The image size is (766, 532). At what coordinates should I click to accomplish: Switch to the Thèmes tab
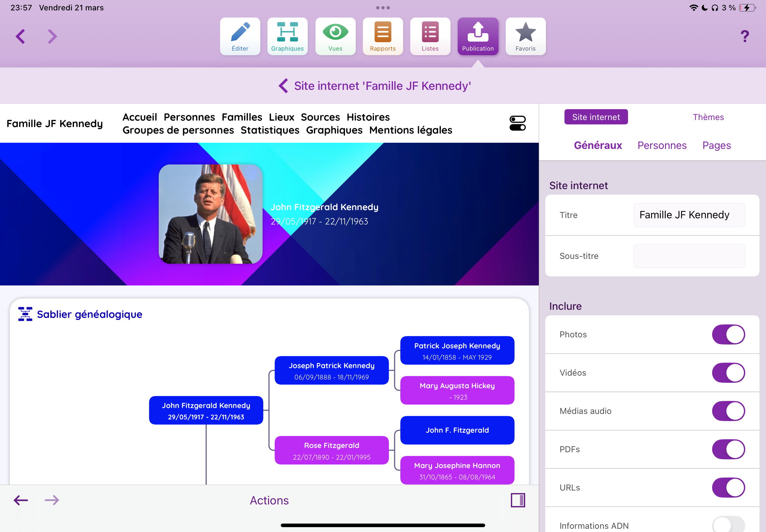click(708, 117)
